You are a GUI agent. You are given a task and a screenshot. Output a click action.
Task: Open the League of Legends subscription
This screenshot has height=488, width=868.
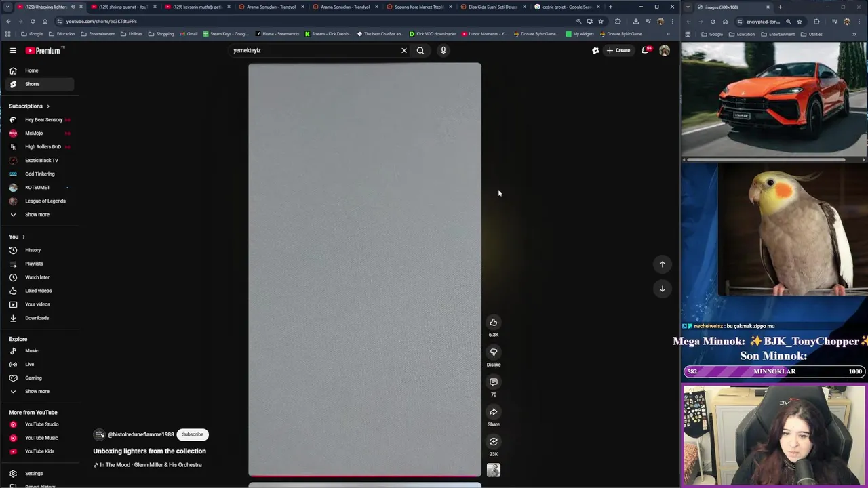[41, 201]
